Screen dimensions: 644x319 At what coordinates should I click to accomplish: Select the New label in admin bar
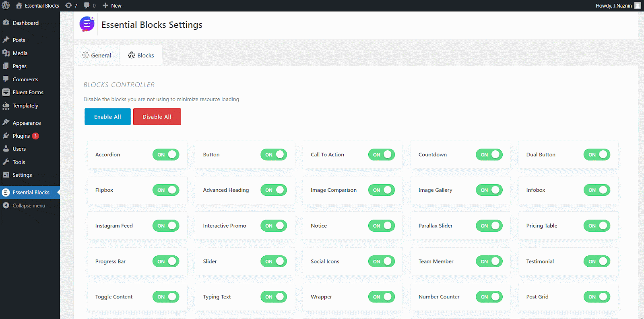click(116, 6)
